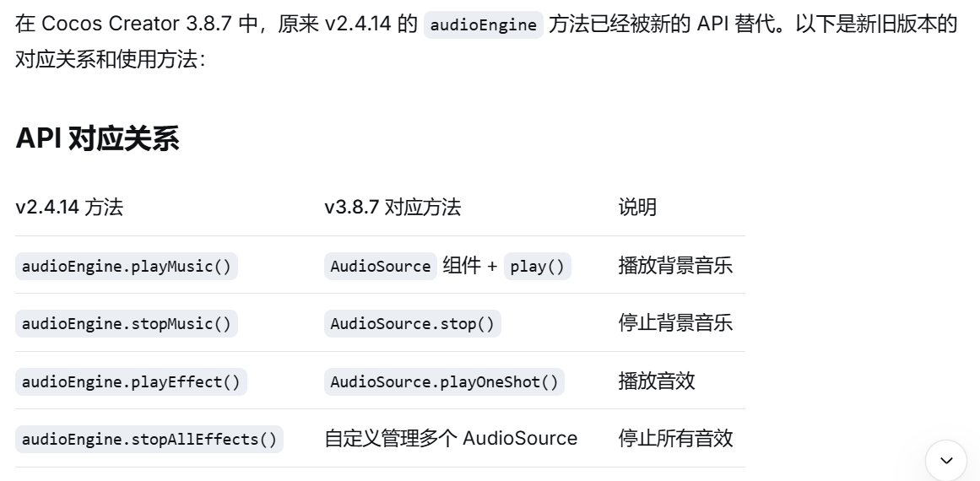
Task: Select audioEngine.playEffect() code cell
Action: [x=131, y=381]
